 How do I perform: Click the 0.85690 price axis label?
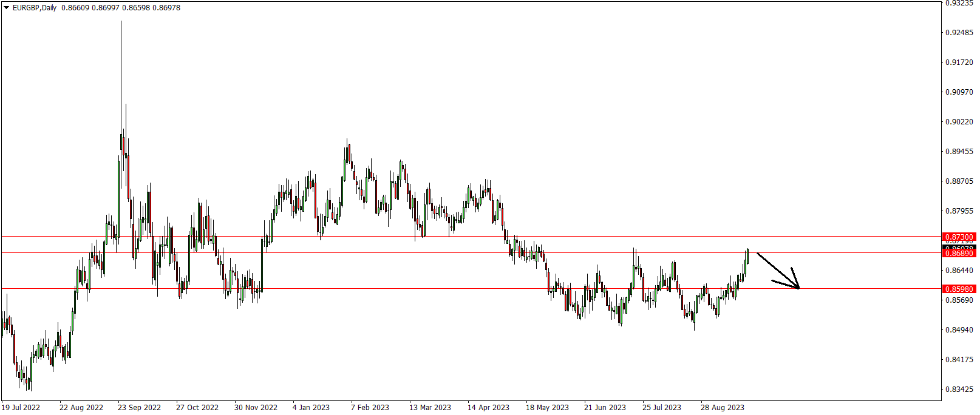point(959,300)
